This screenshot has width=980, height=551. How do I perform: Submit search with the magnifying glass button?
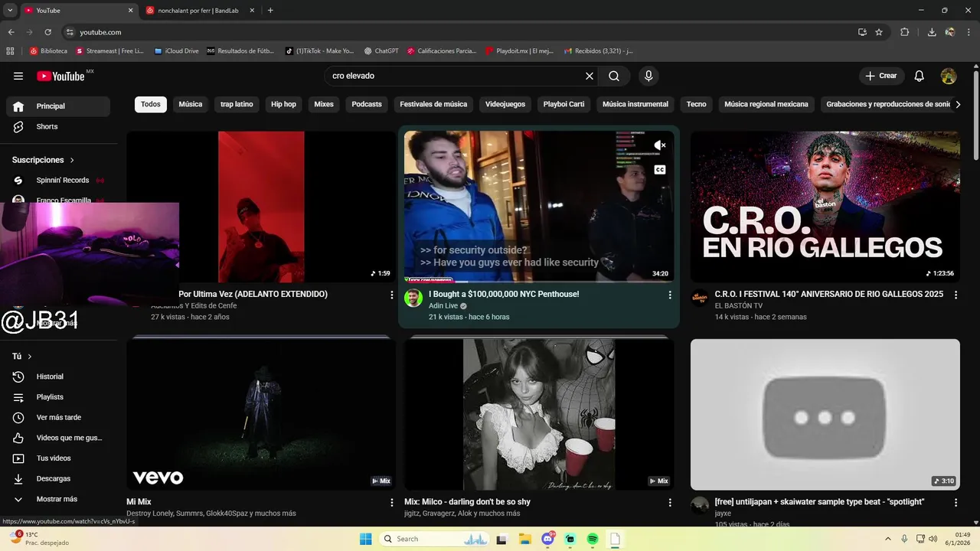click(614, 76)
